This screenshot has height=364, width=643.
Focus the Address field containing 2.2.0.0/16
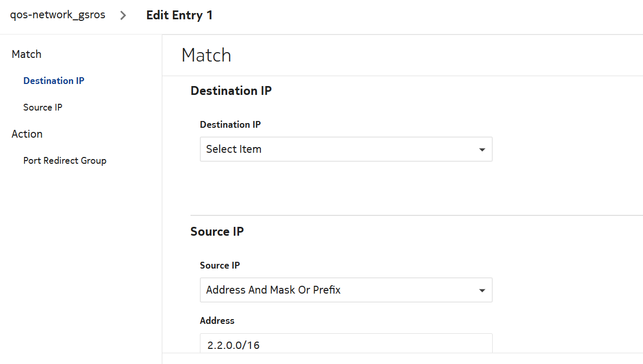coord(346,344)
